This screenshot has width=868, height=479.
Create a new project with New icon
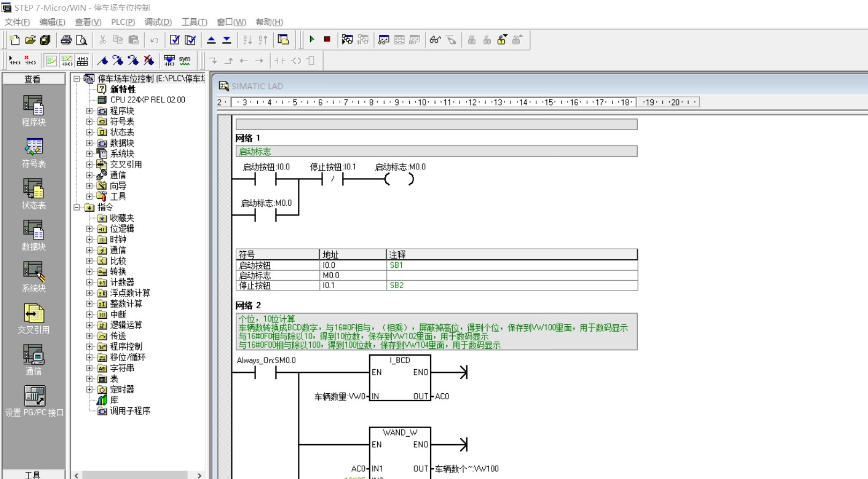pos(14,40)
